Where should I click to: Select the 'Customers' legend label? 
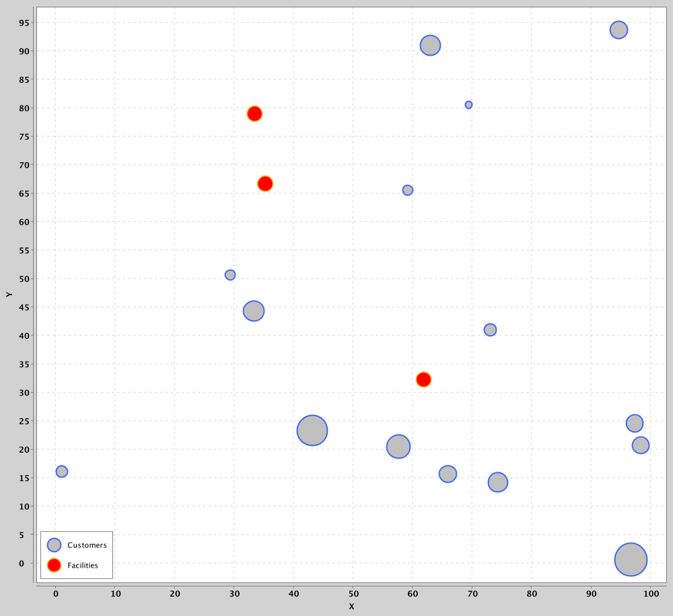click(x=87, y=545)
